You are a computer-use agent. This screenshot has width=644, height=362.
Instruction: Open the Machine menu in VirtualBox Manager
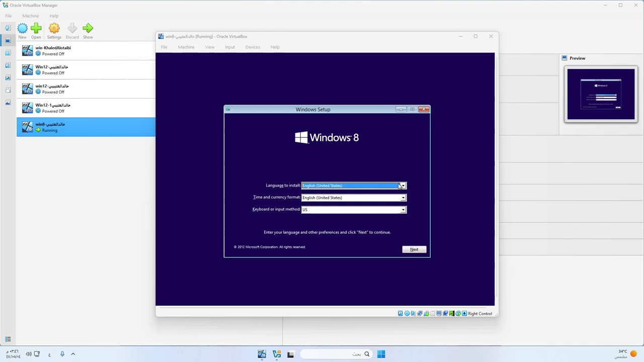click(30, 16)
